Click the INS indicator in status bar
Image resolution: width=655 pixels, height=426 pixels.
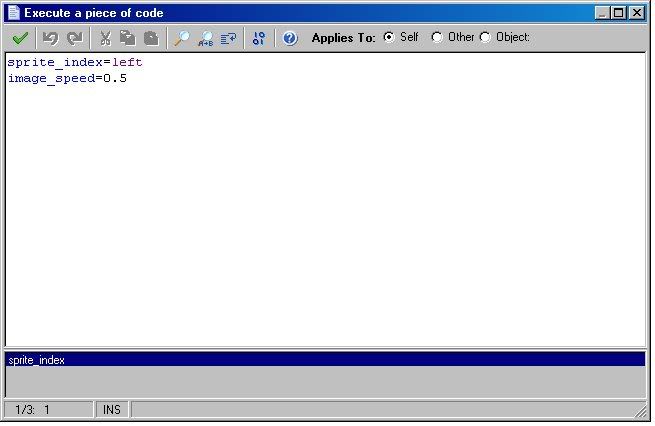point(111,410)
